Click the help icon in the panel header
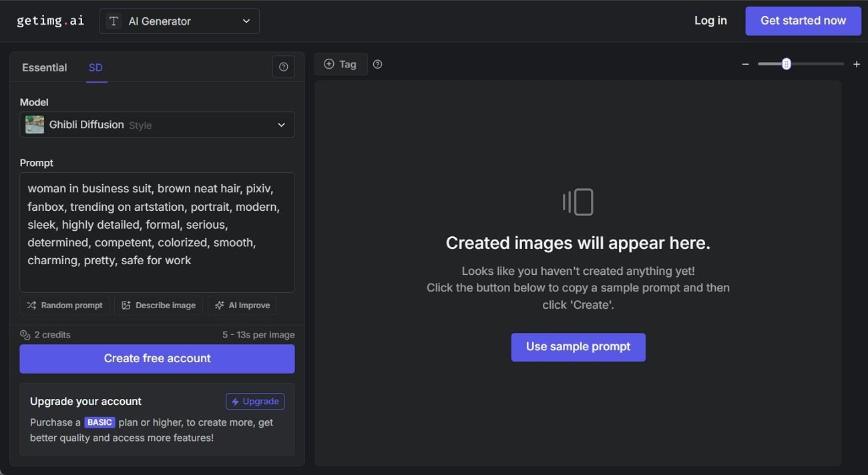 click(283, 67)
